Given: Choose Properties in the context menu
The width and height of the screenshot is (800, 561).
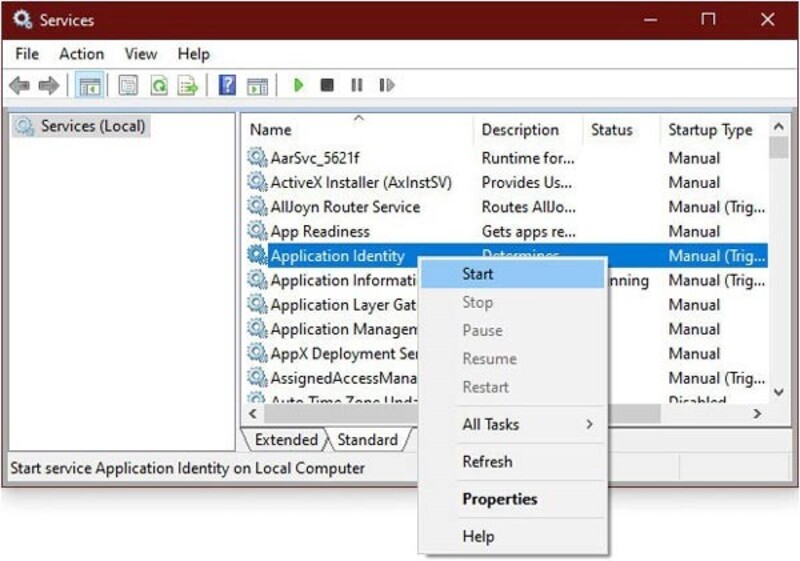Looking at the screenshot, I should 513,499.
